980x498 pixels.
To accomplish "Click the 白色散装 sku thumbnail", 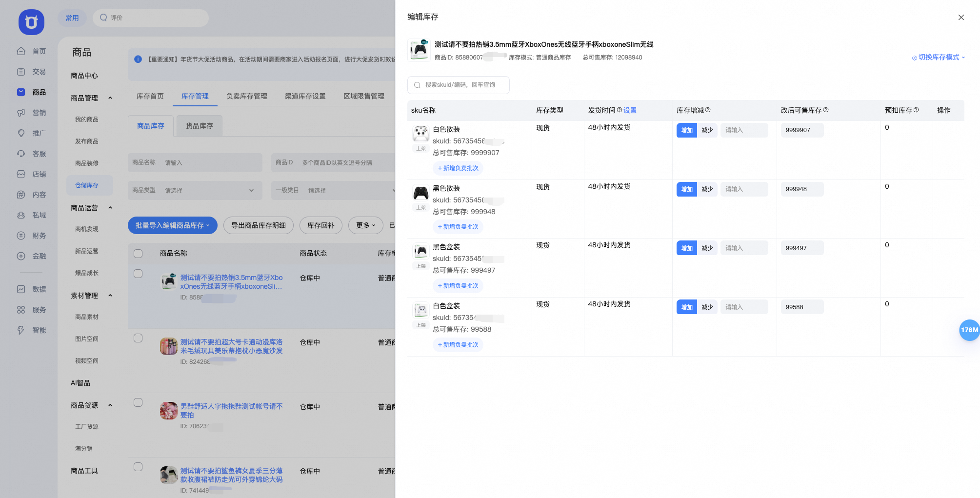I will pyautogui.click(x=421, y=133).
